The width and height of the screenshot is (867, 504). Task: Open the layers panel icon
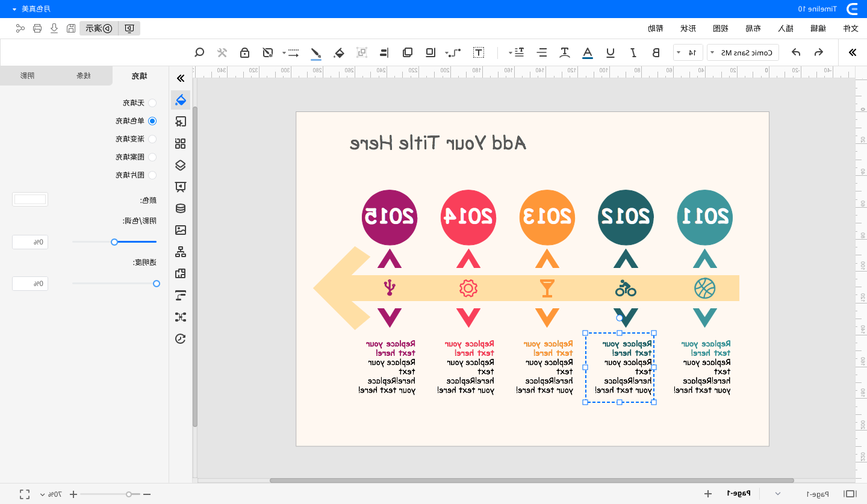point(180,165)
